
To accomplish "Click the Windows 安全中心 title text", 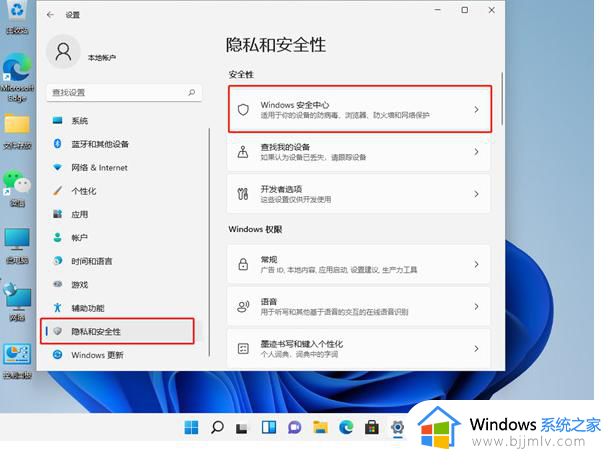I will click(x=295, y=105).
